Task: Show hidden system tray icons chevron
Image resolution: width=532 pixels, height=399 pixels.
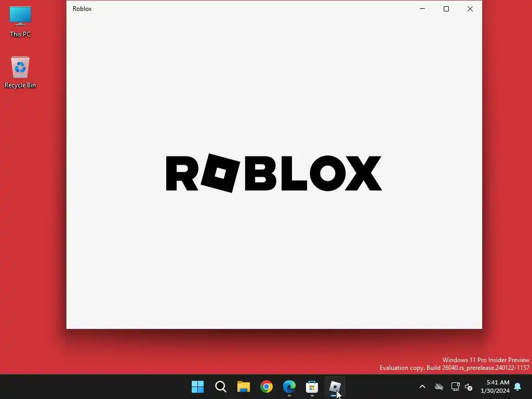Action: (x=422, y=387)
